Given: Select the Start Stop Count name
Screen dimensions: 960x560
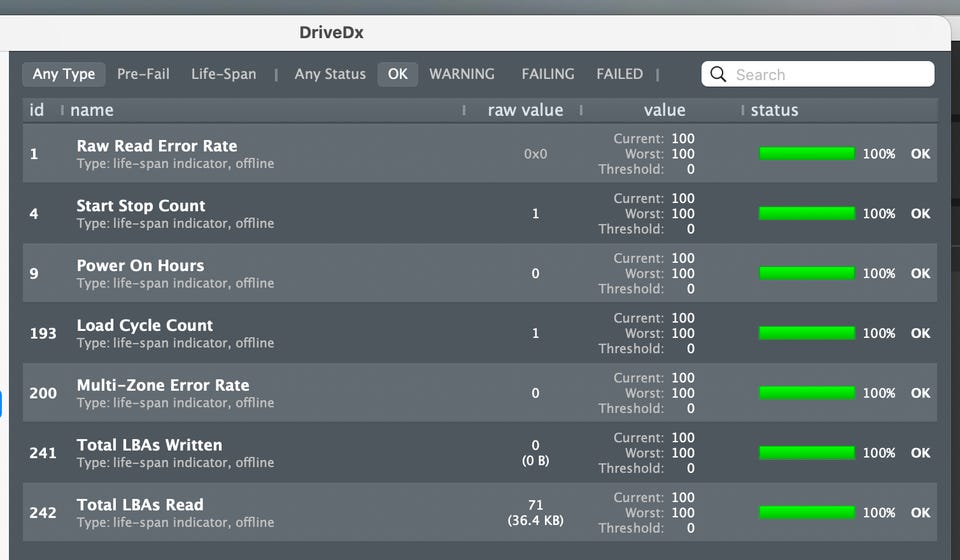Looking at the screenshot, I should click(x=141, y=206).
